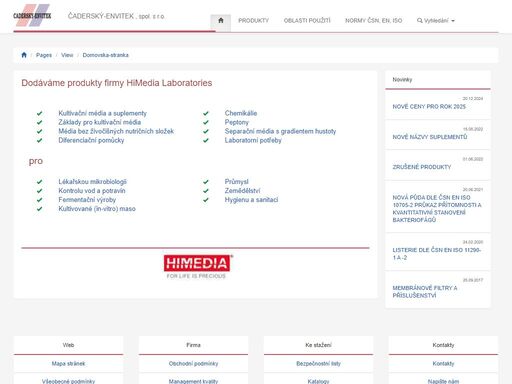
Task: Click the Firma footer column heading
Action: pyautogui.click(x=193, y=345)
